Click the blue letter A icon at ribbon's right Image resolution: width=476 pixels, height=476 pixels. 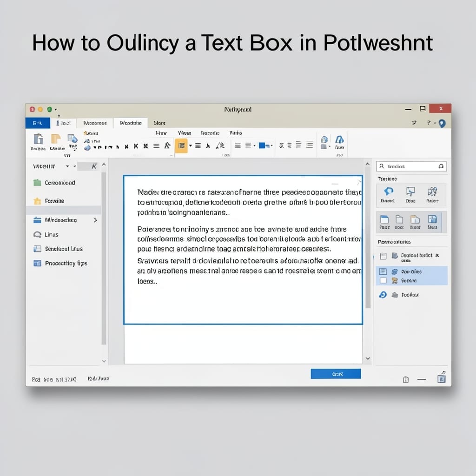click(339, 139)
